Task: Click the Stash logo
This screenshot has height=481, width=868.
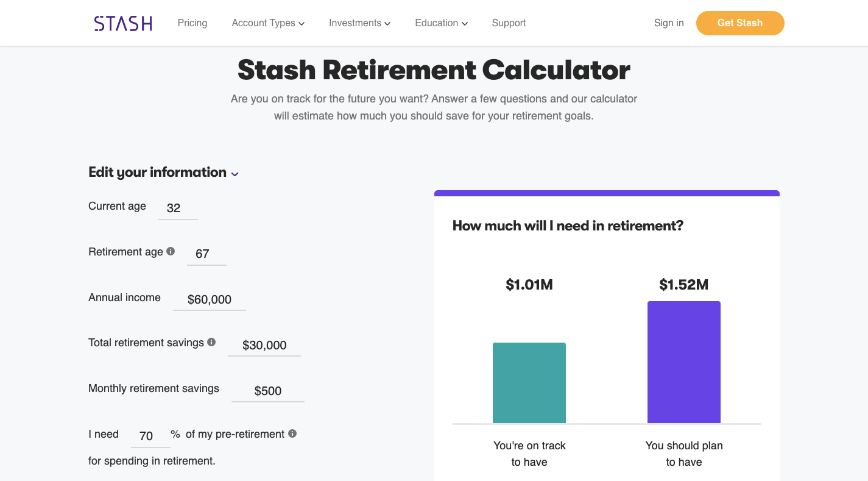Action: click(123, 23)
